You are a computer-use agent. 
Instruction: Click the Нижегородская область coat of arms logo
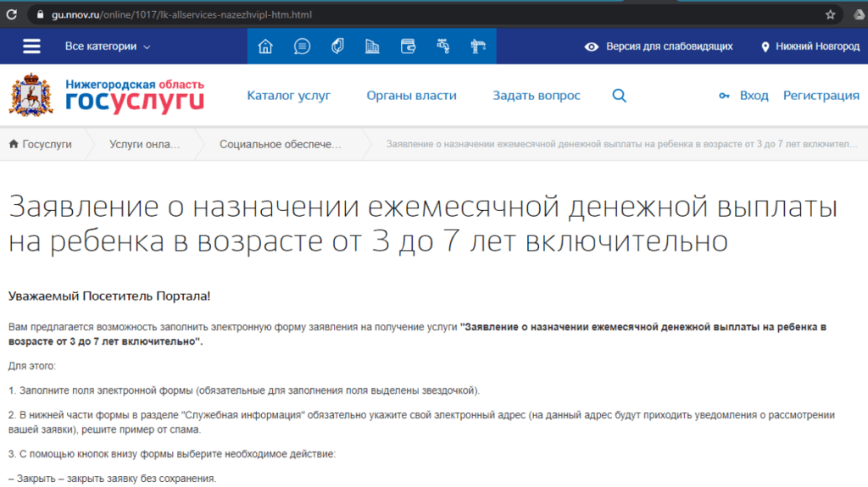tap(31, 95)
